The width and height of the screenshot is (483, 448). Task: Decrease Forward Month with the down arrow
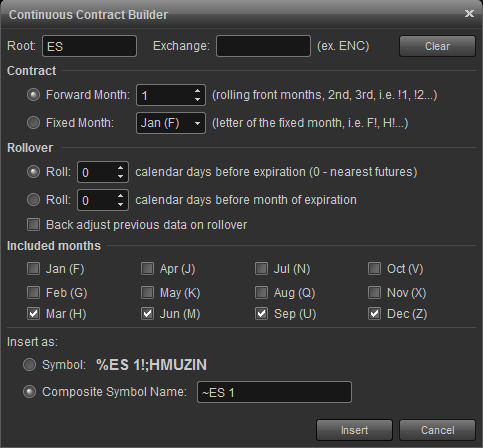(197, 99)
